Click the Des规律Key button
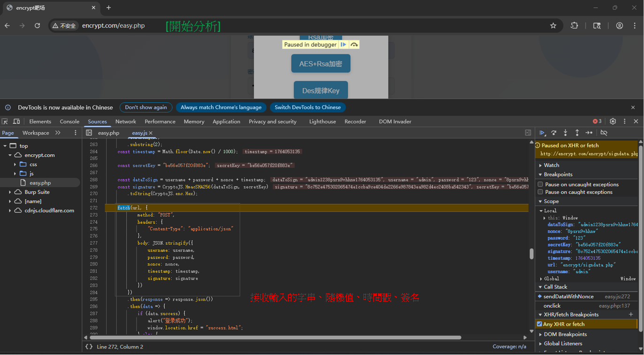This screenshot has width=644, height=355. coord(321,91)
